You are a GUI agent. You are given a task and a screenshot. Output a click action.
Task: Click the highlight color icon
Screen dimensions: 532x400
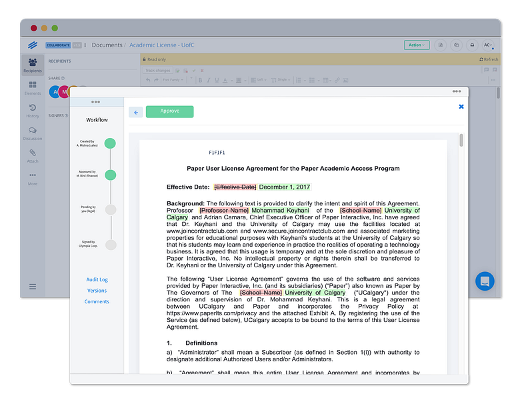(x=239, y=81)
